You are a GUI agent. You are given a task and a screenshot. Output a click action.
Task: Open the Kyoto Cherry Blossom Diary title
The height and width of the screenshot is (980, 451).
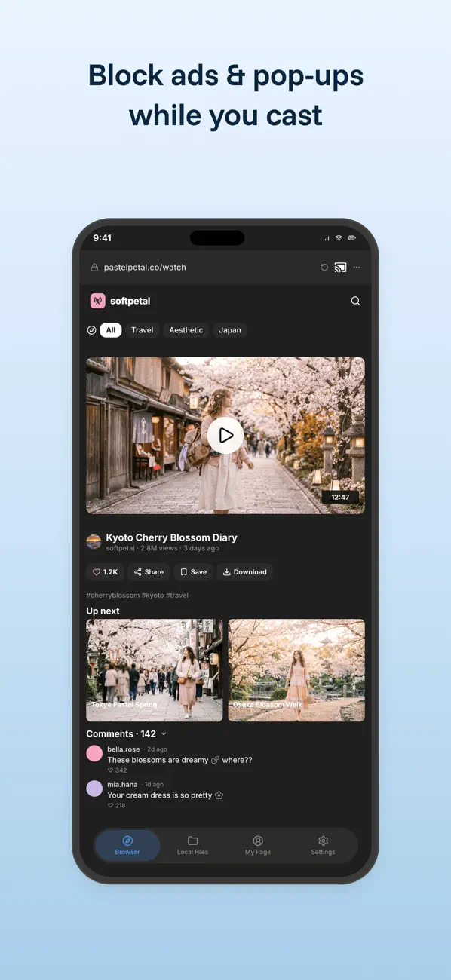(172, 537)
